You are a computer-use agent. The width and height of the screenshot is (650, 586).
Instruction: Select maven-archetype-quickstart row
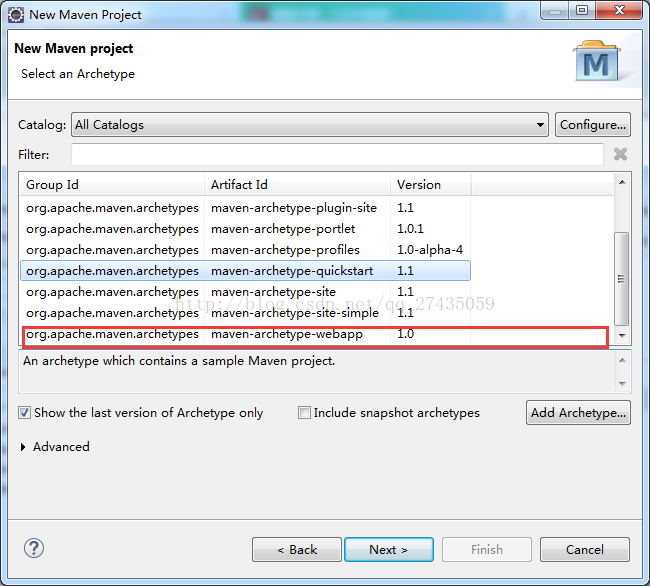pyautogui.click(x=245, y=271)
